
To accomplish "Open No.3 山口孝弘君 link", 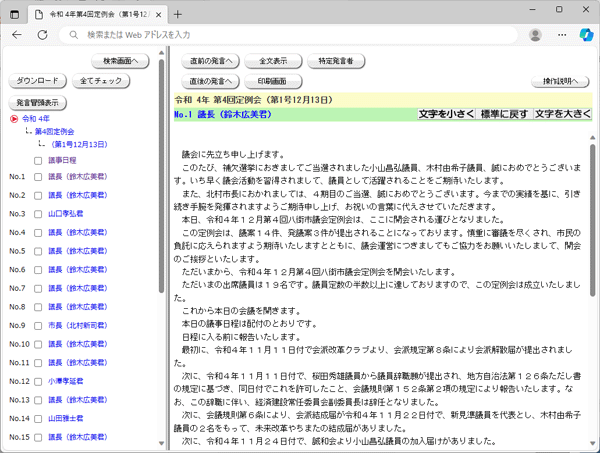I will pos(65,214).
